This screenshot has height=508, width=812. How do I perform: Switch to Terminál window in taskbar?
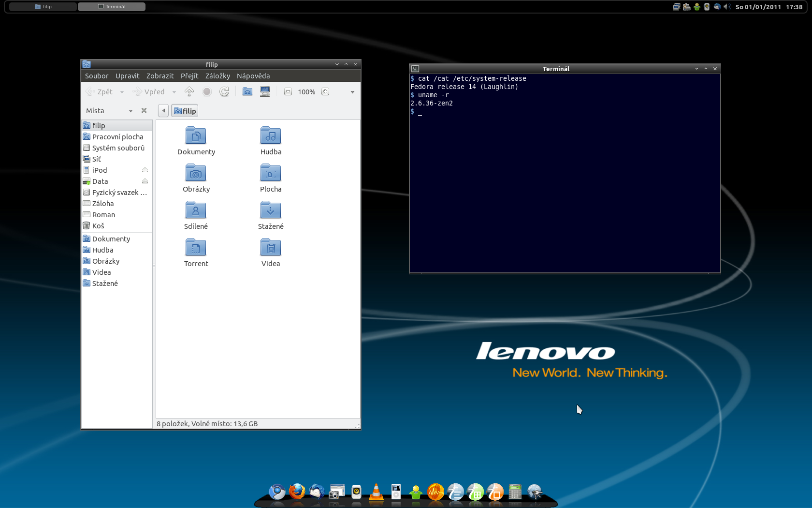tap(112, 7)
